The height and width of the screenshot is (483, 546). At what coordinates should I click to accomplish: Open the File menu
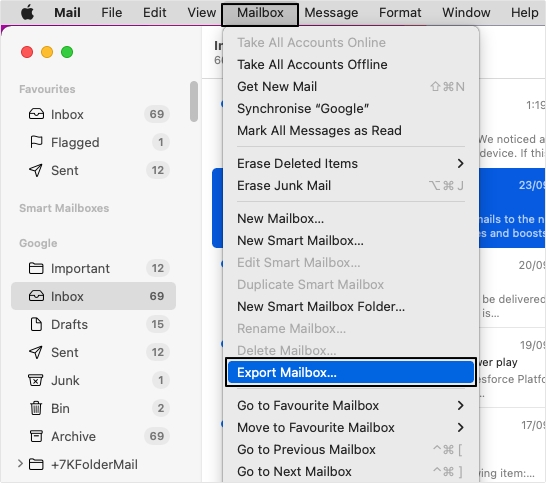tap(112, 13)
